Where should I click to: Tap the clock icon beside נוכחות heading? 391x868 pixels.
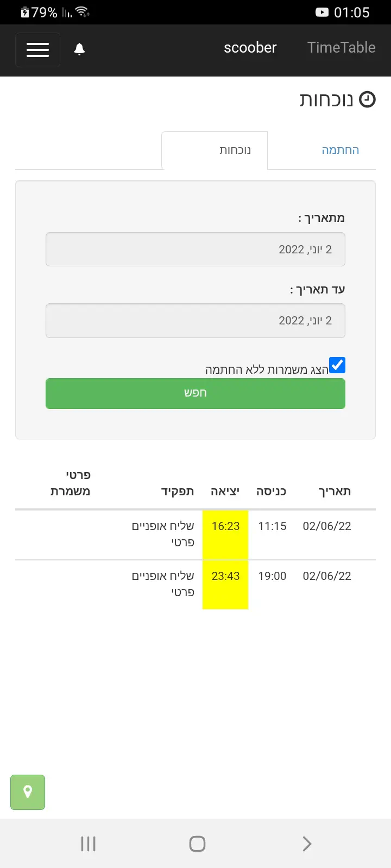[x=368, y=100]
